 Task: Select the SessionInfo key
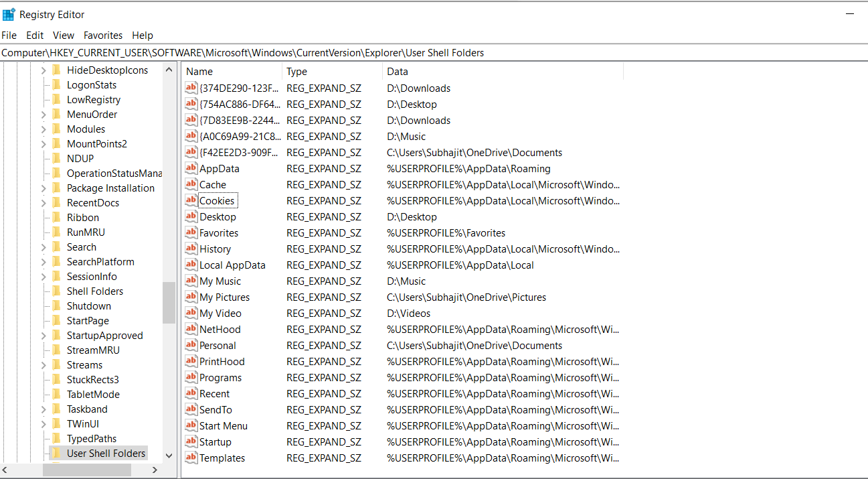click(92, 277)
